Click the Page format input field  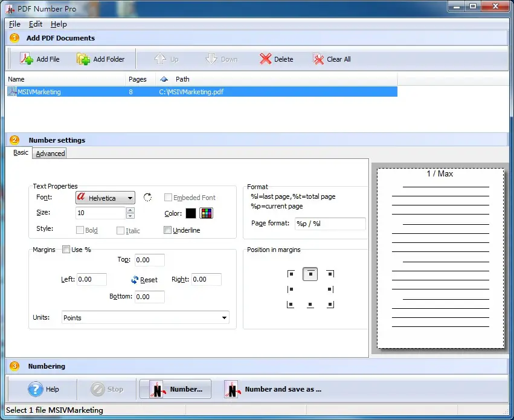point(330,224)
